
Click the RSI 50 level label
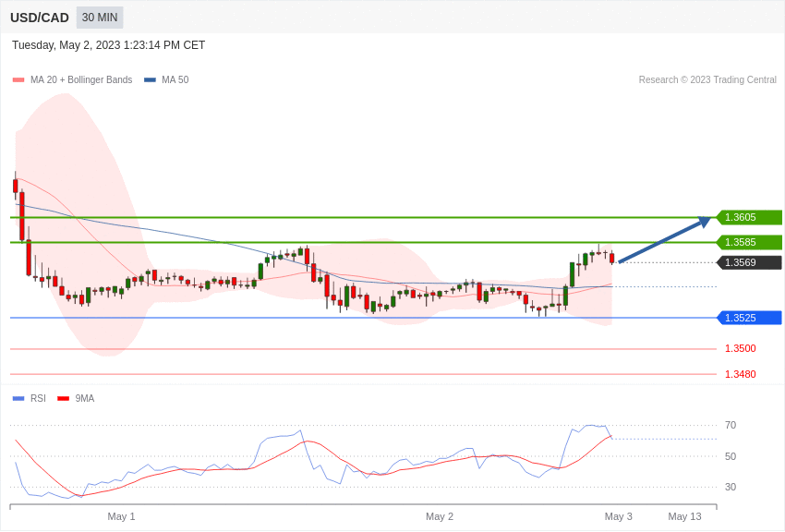coord(731,456)
